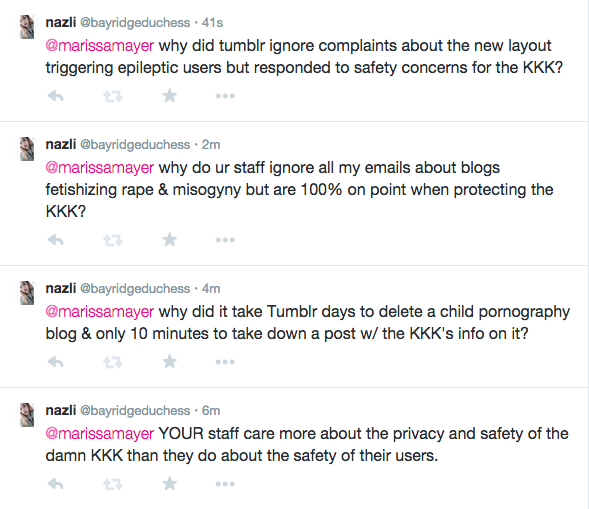Open @marissamayer mention in the 41s tweet
The height and width of the screenshot is (509, 589).
(x=100, y=46)
